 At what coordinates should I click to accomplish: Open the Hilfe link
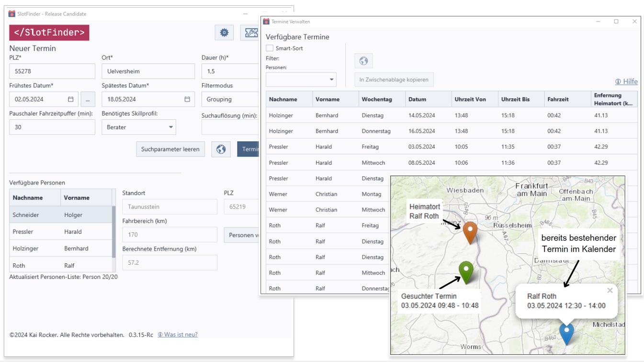tap(626, 81)
